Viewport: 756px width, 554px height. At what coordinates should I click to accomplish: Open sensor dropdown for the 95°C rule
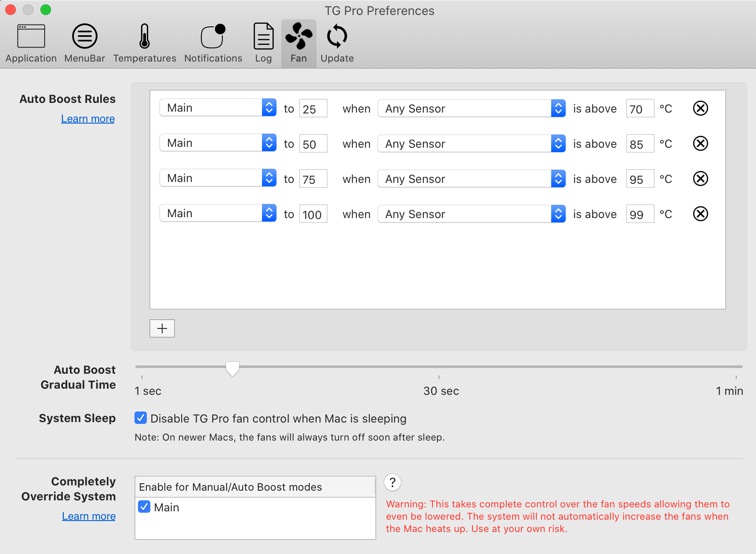click(x=472, y=179)
